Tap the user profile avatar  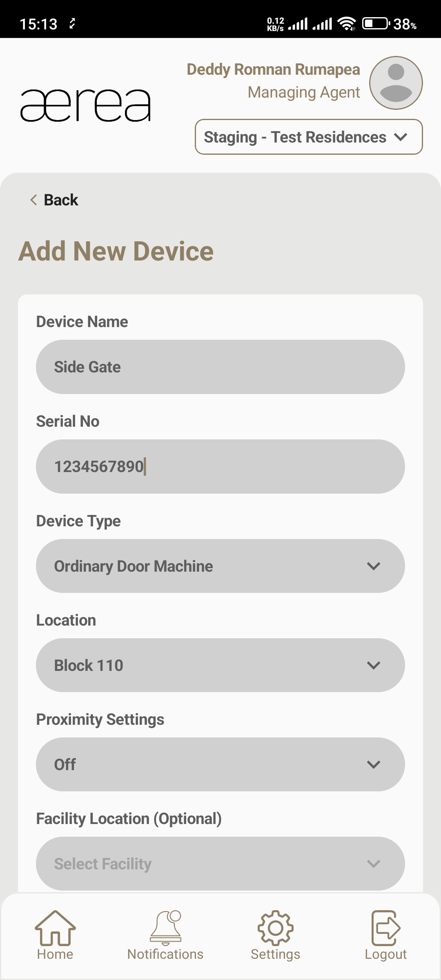coord(396,83)
